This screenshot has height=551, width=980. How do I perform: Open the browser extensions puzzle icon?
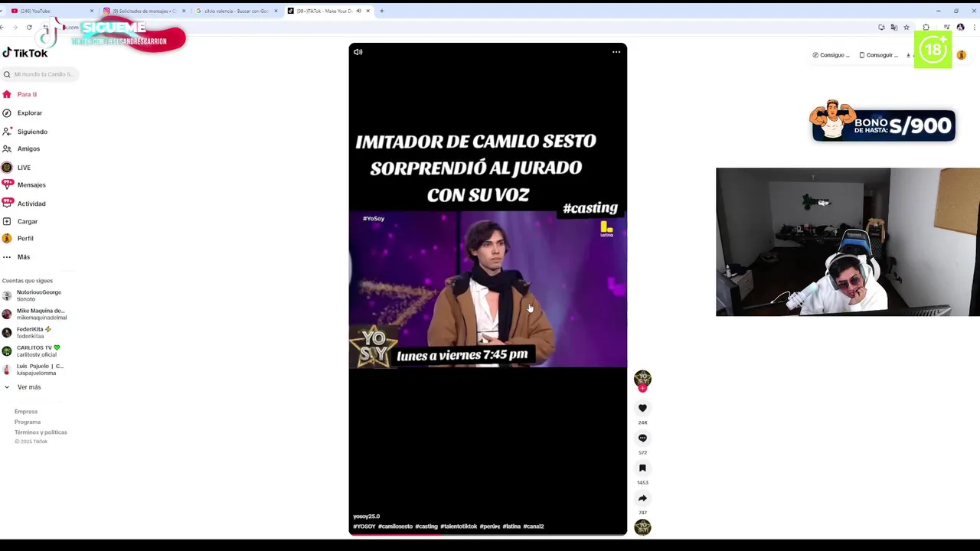[926, 28]
